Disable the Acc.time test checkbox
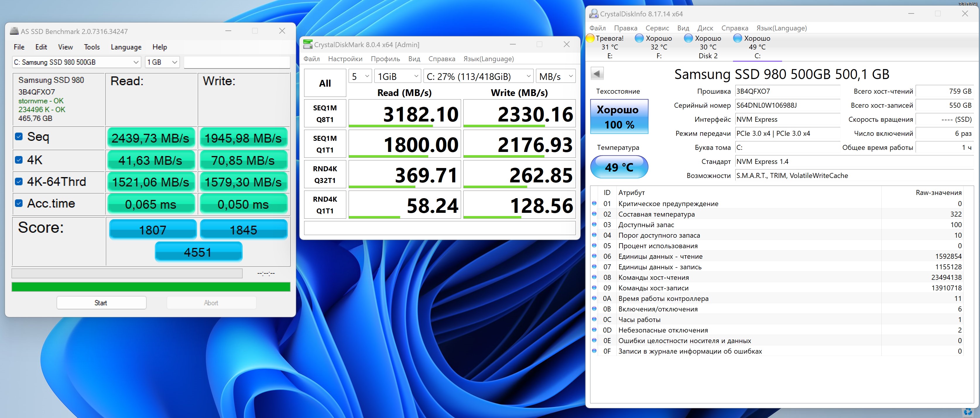 point(19,203)
